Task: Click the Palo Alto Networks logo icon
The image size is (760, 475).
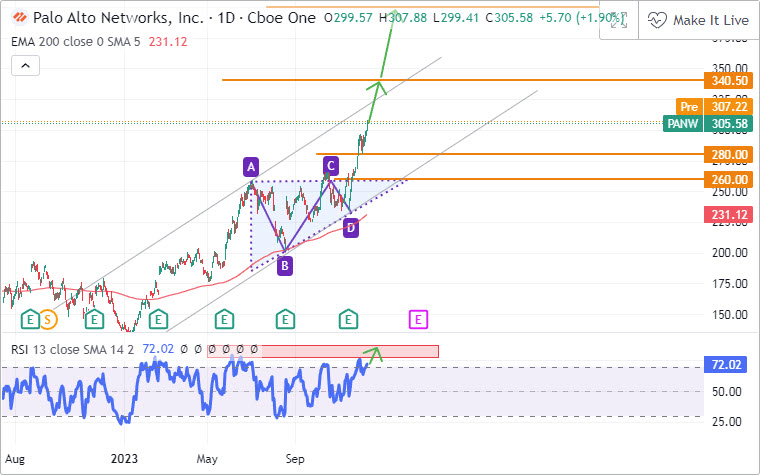Action: click(18, 18)
